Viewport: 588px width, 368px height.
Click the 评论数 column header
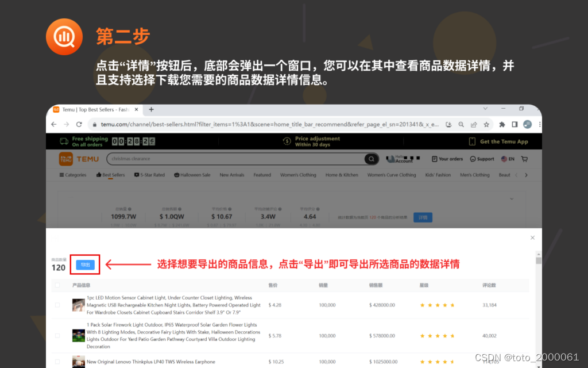pos(489,285)
